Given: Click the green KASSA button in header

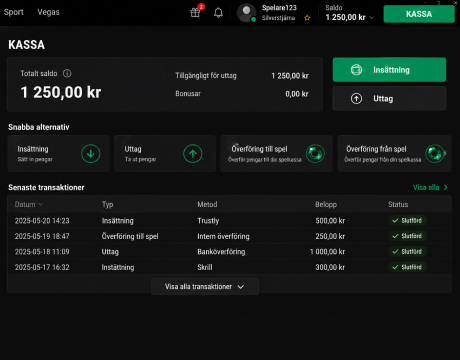Looking at the screenshot, I should (x=419, y=14).
